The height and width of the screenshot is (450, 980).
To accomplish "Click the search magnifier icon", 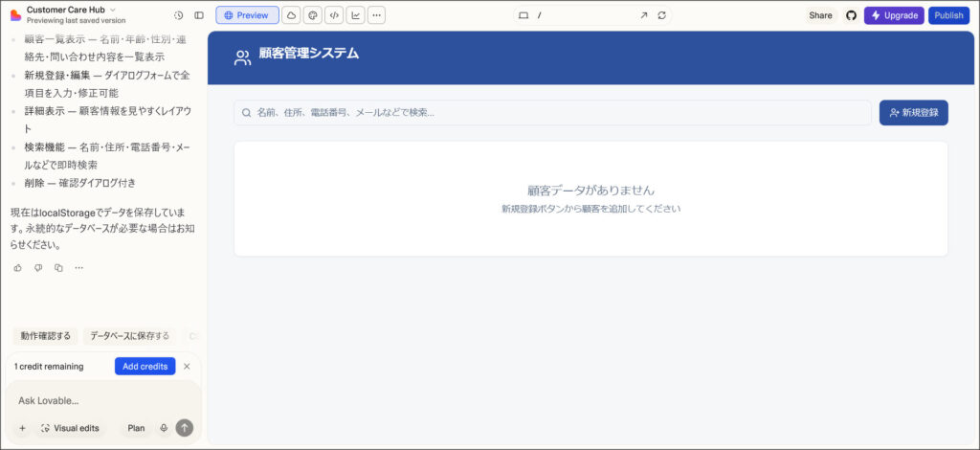I will pyautogui.click(x=246, y=113).
